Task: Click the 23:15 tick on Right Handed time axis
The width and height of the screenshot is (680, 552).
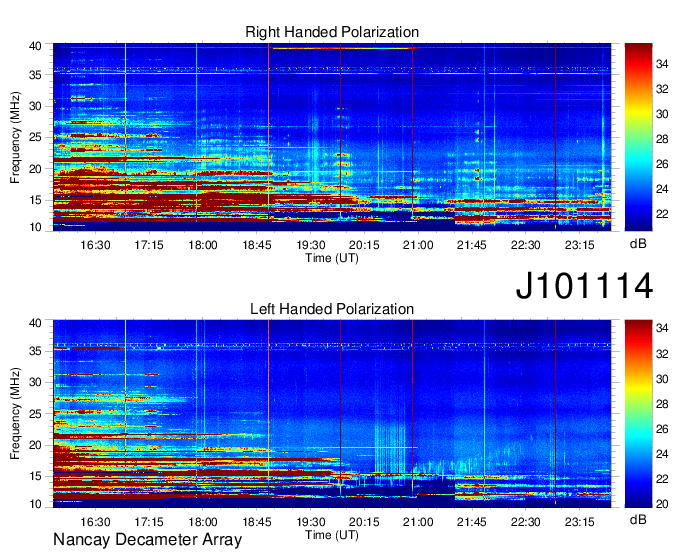Action: click(579, 245)
